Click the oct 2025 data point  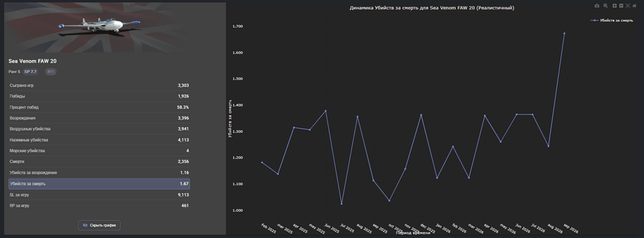[x=389, y=201]
